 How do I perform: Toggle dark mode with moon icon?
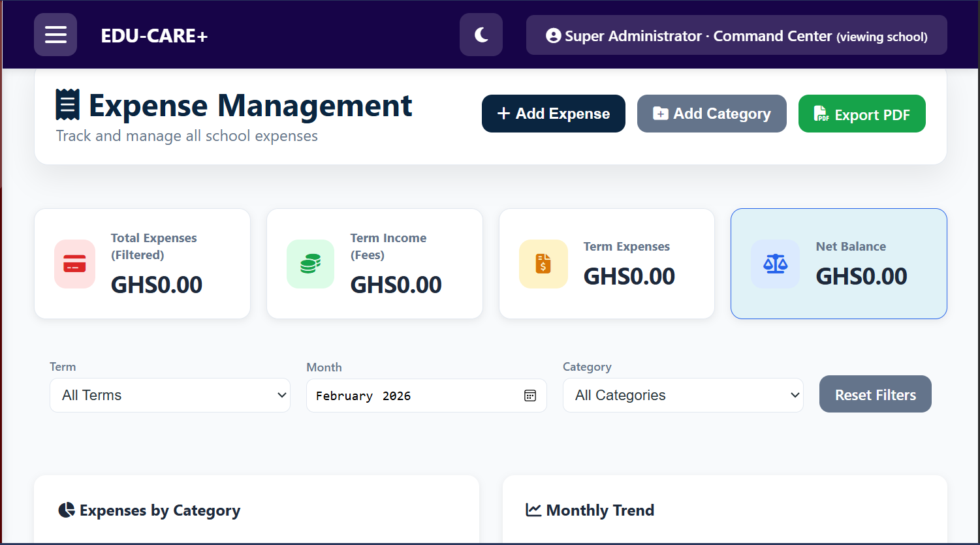click(481, 35)
